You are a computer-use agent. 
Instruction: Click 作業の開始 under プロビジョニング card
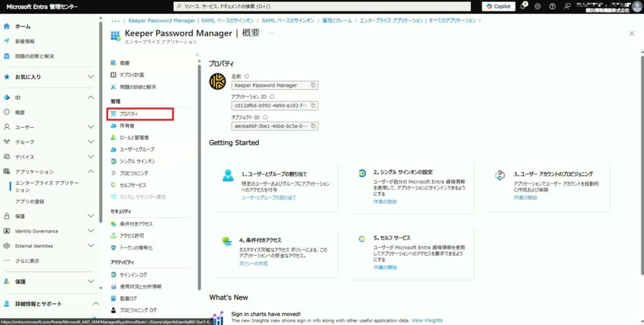pyautogui.click(x=525, y=198)
